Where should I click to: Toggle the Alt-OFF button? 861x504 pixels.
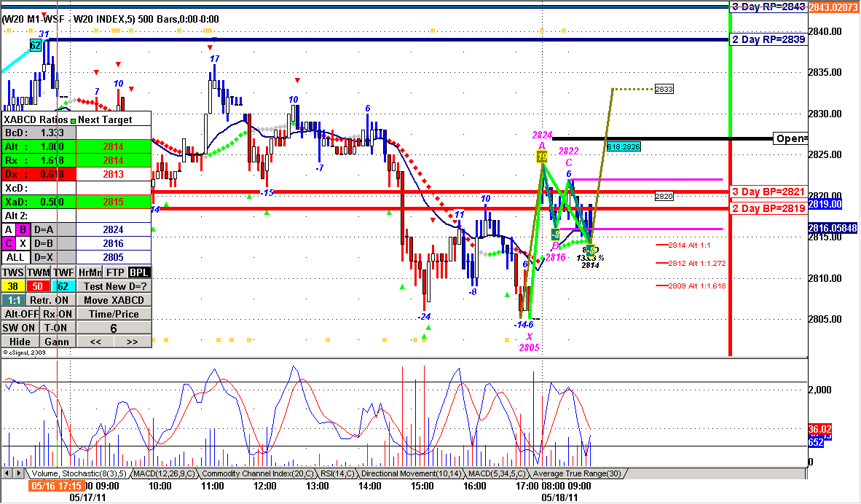21,314
